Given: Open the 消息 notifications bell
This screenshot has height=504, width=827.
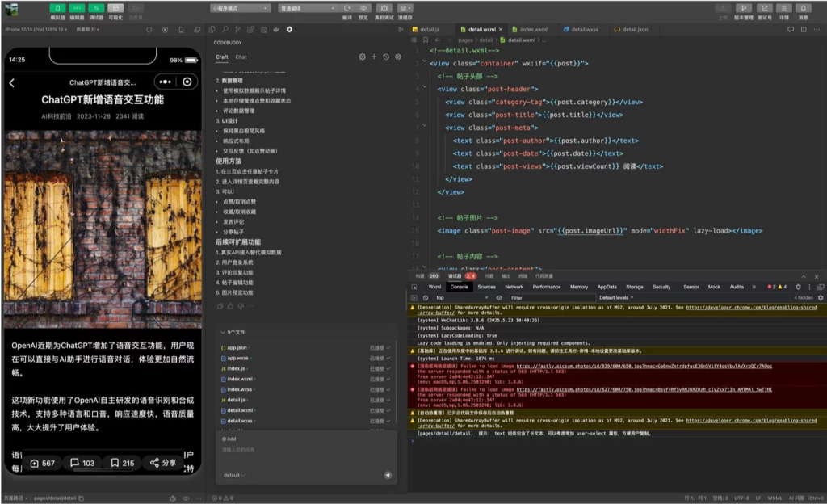Looking at the screenshot, I should click(x=804, y=8).
